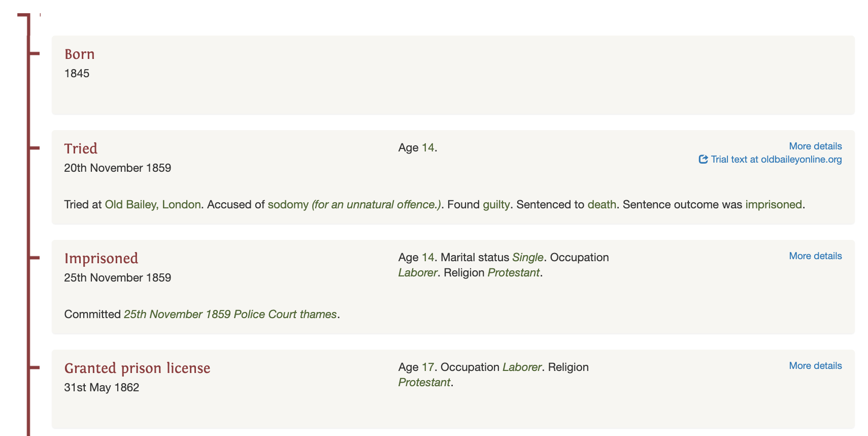868x436 pixels.
Task: Open Trial text at oldbaileyonline.org link
Action: pos(776,160)
